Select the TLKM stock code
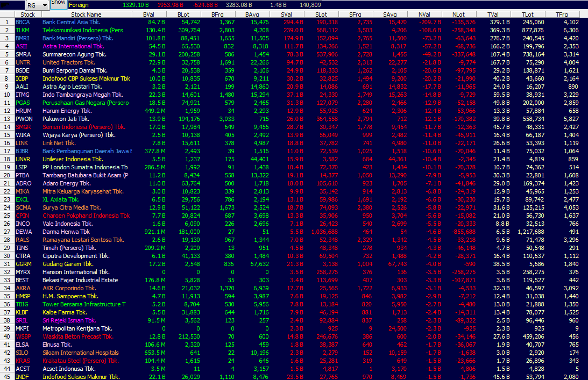Image resolution: width=588 pixels, height=380 pixels. pyautogui.click(x=23, y=30)
